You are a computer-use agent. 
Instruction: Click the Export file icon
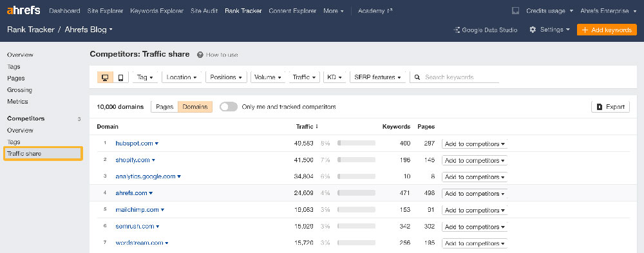pos(600,107)
